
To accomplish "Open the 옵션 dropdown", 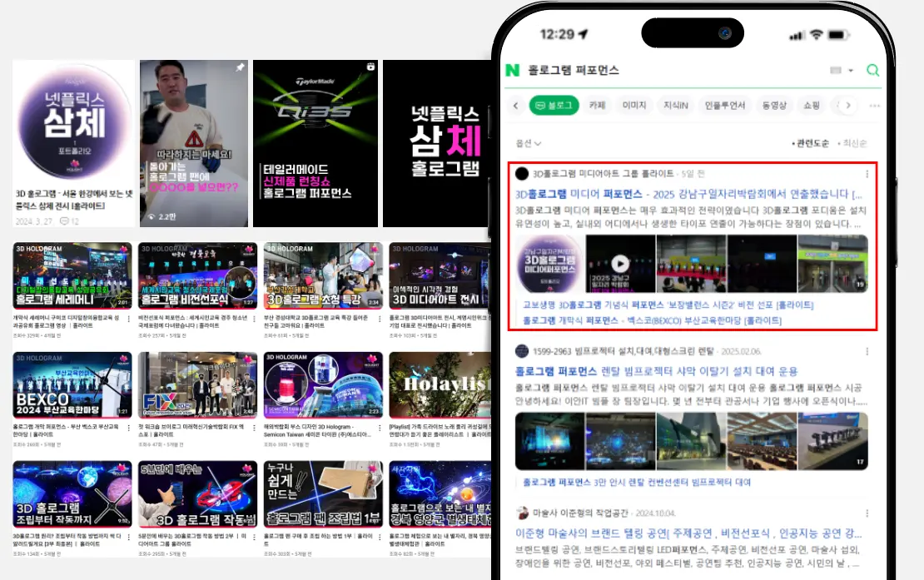I will tap(529, 141).
